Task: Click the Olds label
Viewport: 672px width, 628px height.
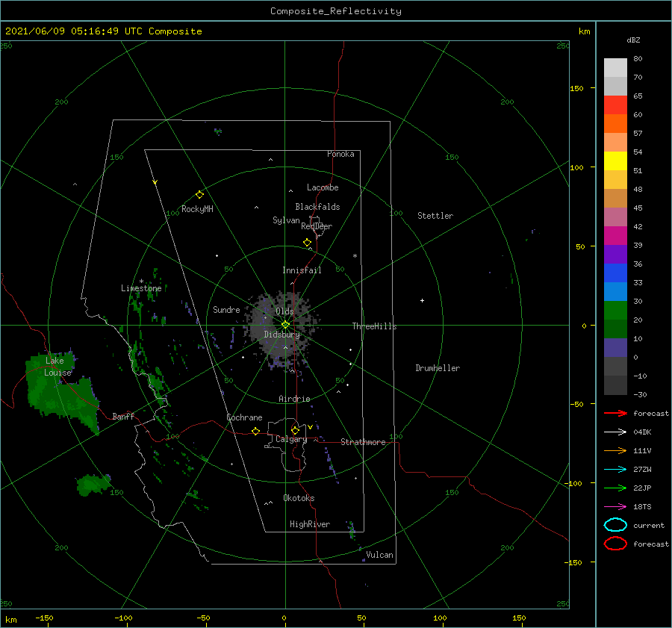Action: tap(284, 311)
